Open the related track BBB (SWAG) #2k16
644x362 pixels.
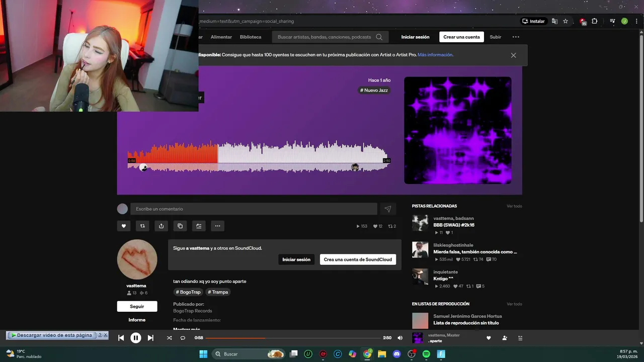(454, 225)
